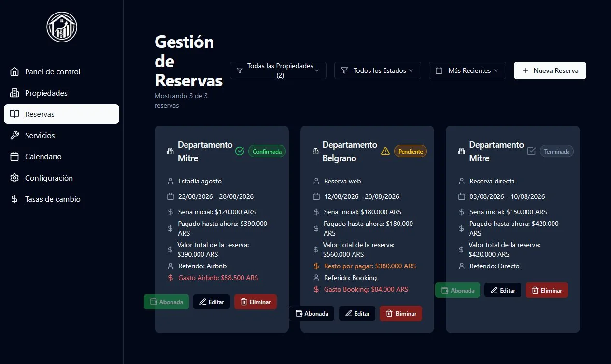Image resolution: width=611 pixels, height=364 pixels.
Task: Open Tasas de cambio page
Action: click(x=61, y=199)
